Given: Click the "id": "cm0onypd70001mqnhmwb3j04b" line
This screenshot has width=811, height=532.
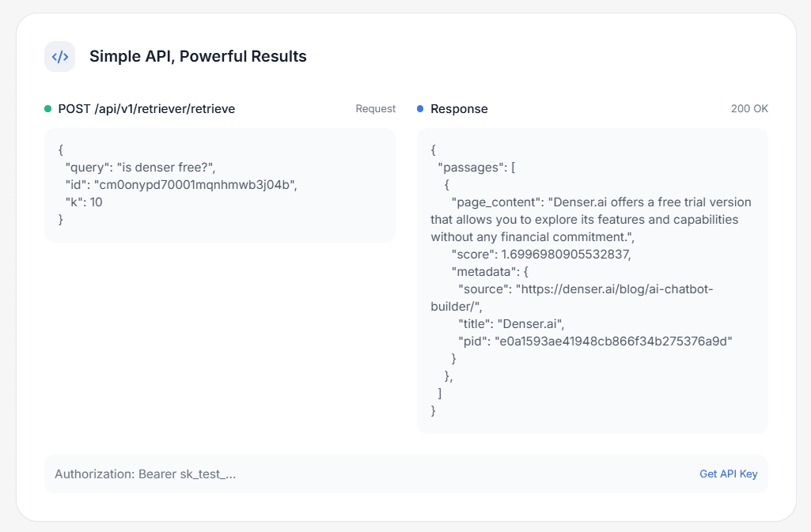Looking at the screenshot, I should tap(181, 185).
